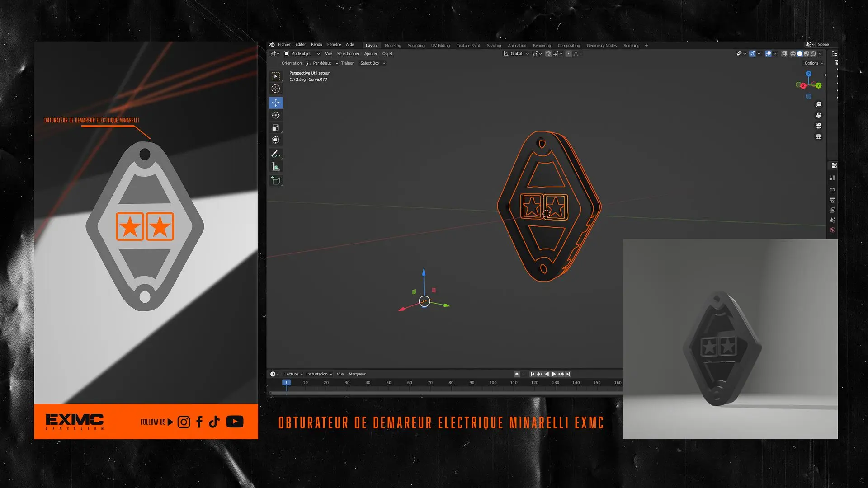Toggle viewport gizmos display
The height and width of the screenshot is (488, 868).
pyautogui.click(x=752, y=54)
